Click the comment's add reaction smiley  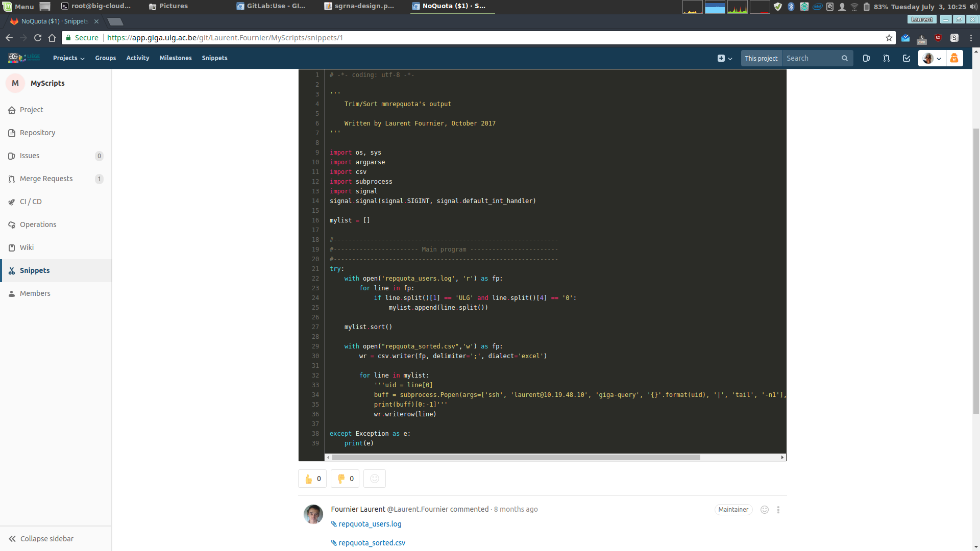765,510
